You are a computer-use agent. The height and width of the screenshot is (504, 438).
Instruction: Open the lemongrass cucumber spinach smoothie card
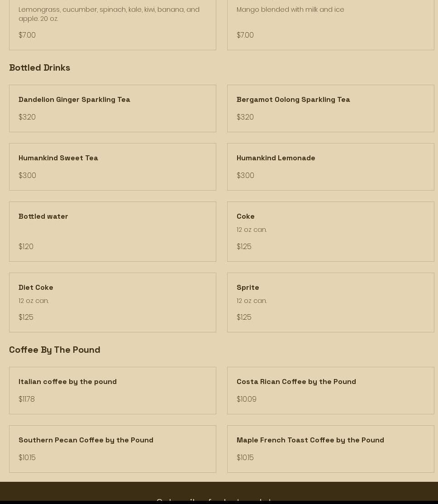tap(112, 23)
